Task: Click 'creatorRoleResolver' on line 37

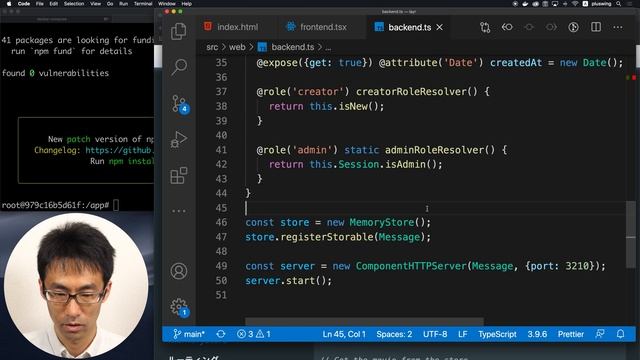Action: point(411,92)
